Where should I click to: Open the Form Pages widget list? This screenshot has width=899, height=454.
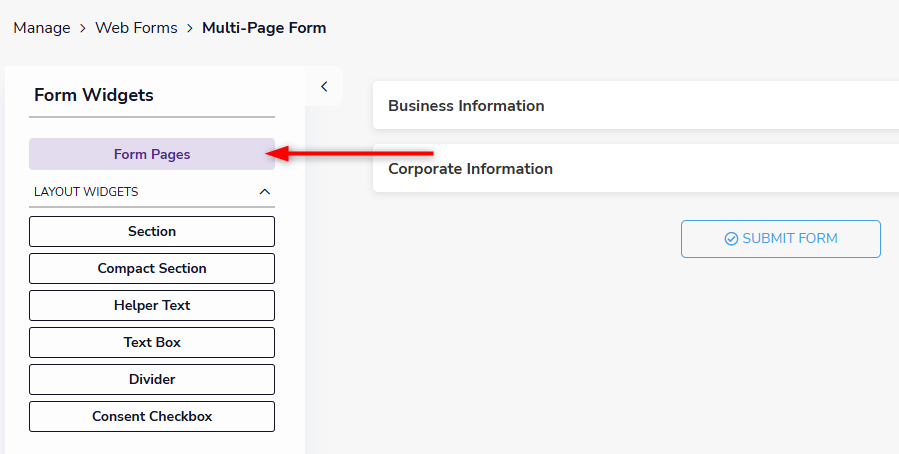(x=152, y=154)
